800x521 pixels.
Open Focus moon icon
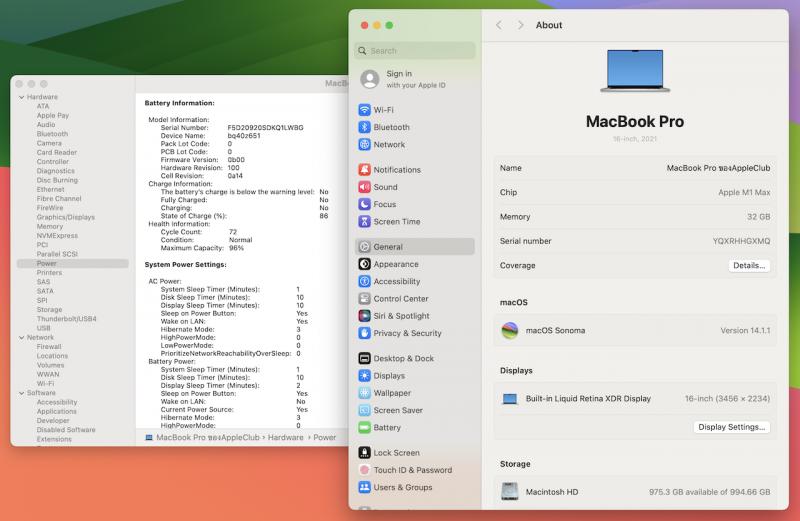tap(364, 204)
